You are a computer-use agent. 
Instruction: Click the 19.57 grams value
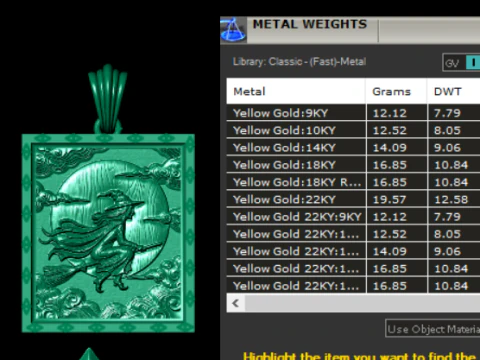pos(390,200)
